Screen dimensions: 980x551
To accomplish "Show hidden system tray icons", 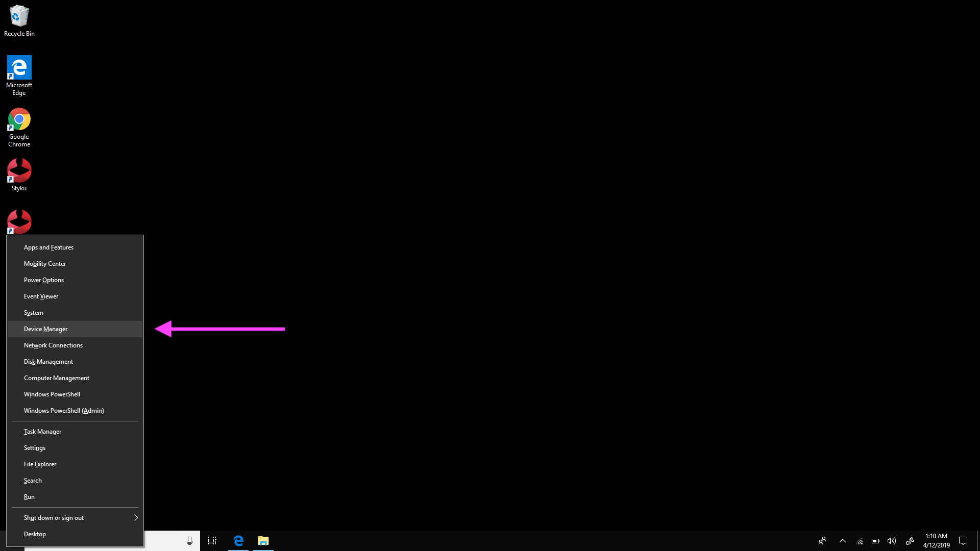I will (x=843, y=541).
